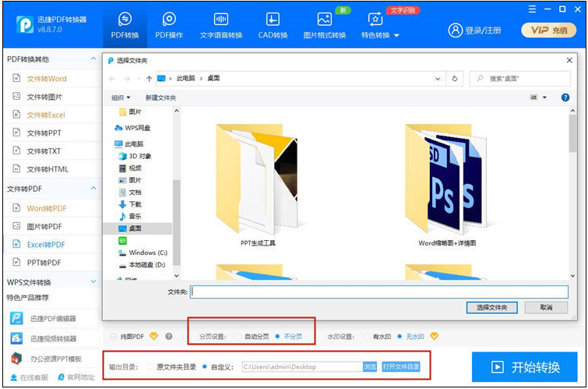Select the CAD转换 tab
This screenshot has width=588, height=389.
(x=273, y=26)
